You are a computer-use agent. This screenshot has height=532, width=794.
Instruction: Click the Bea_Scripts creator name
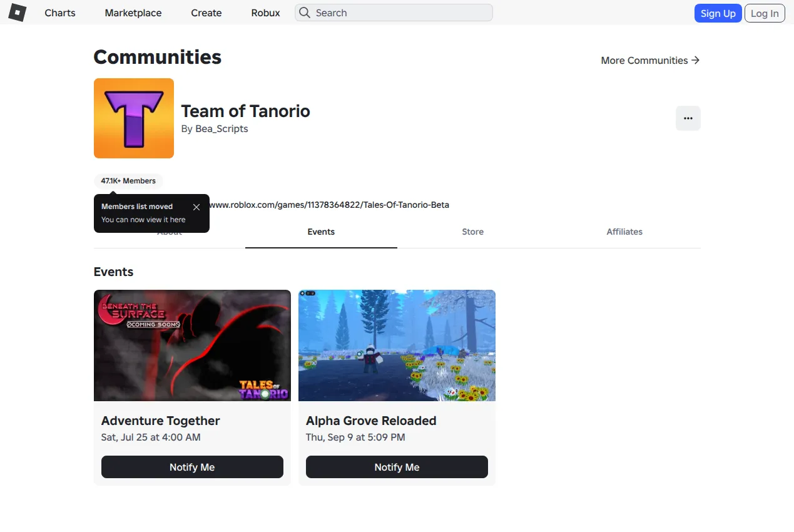(221, 129)
